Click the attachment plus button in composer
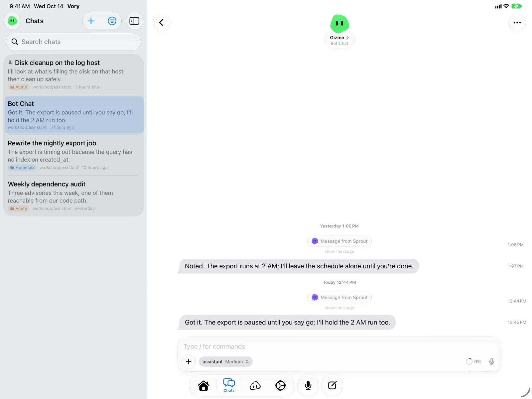The image size is (532, 399). (x=189, y=361)
